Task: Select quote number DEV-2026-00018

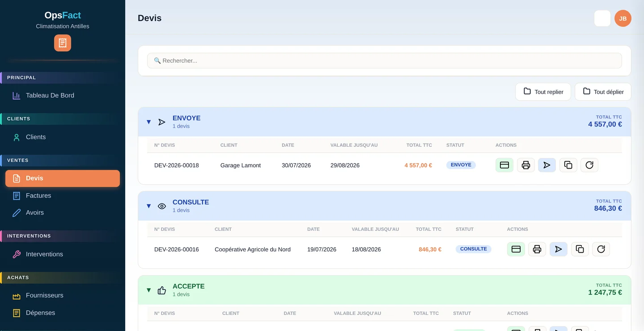Action: click(177, 165)
